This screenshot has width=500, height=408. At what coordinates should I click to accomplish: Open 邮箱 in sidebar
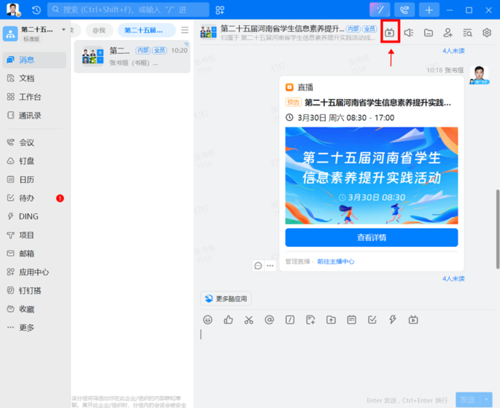34,254
